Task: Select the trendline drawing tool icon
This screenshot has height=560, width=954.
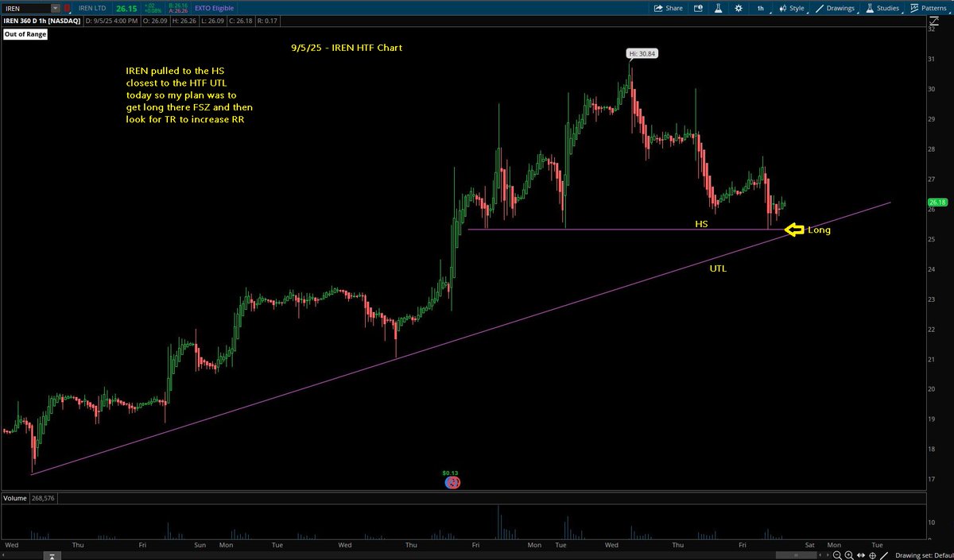Action: pyautogui.click(x=884, y=555)
